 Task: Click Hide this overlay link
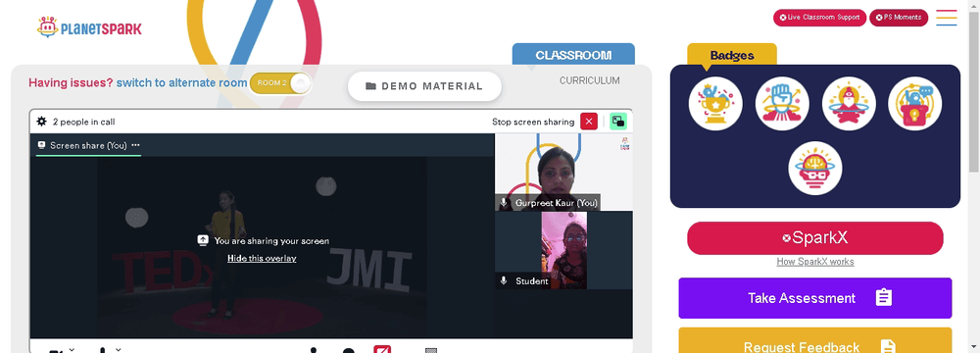point(262,258)
